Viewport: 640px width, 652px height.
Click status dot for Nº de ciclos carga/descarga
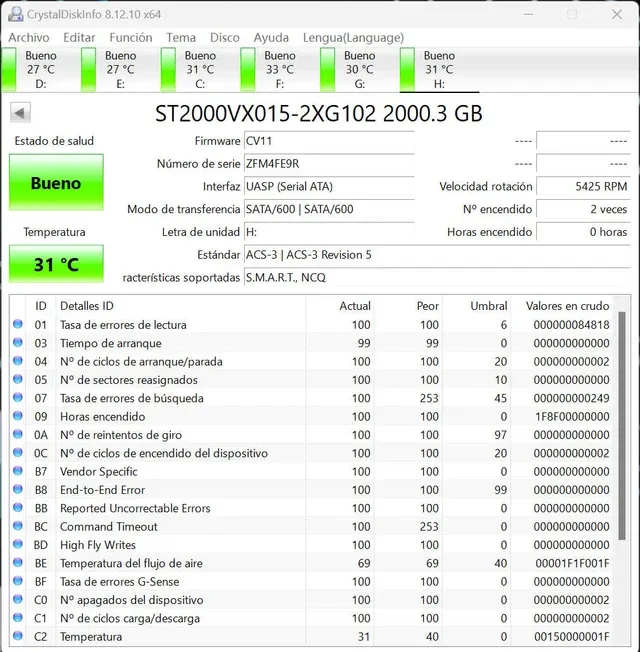pyautogui.click(x=18, y=617)
